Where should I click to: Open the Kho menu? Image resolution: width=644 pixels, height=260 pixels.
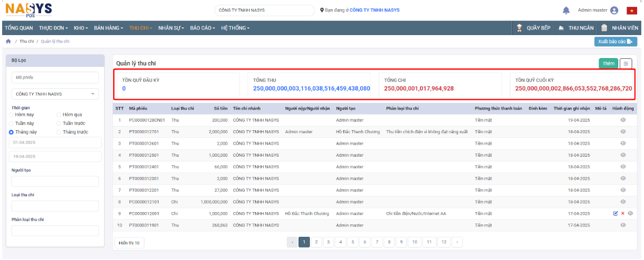[81, 27]
